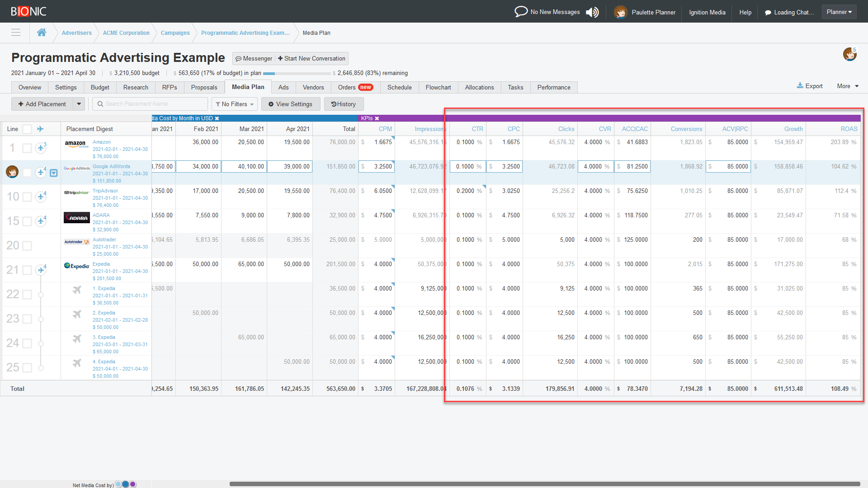Open the Planner role dropdown

(x=839, y=12)
